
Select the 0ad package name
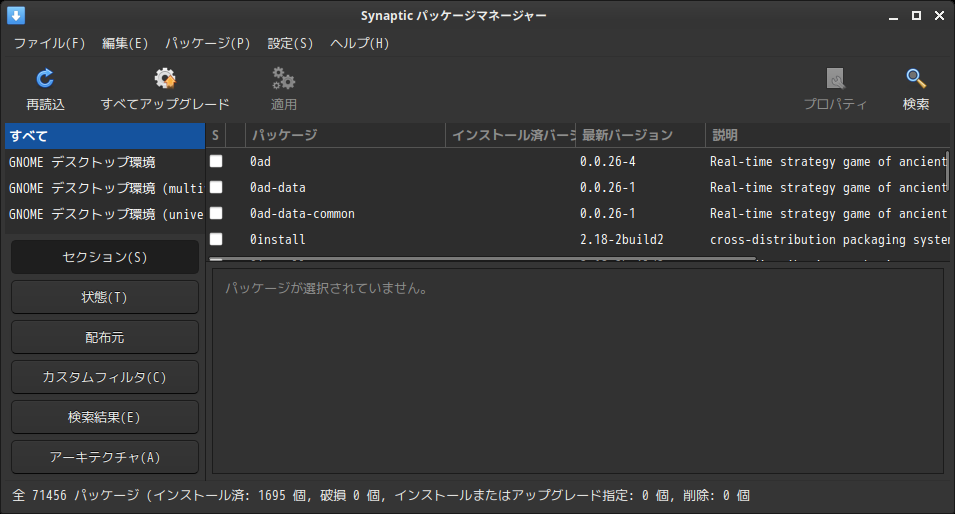260,161
